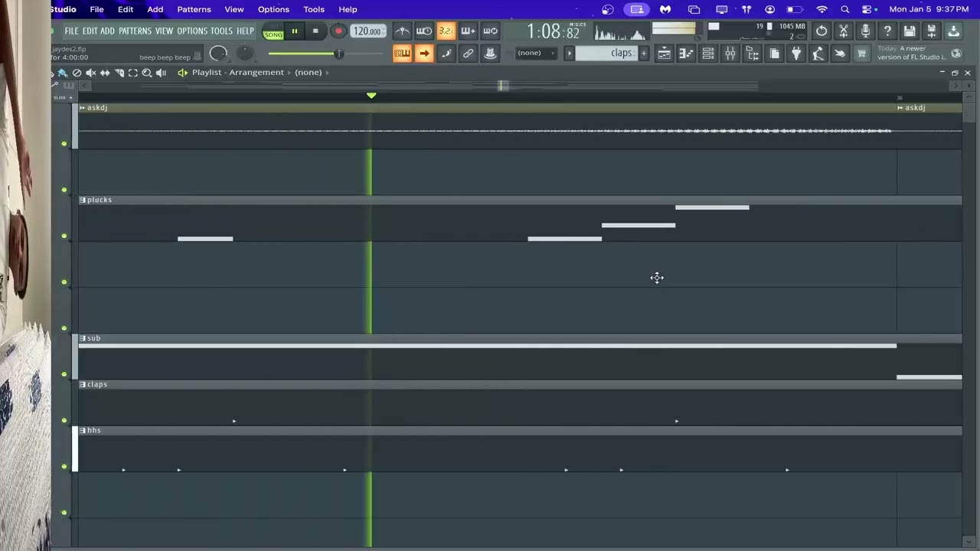Click the shopping cart content library icon

(862, 54)
